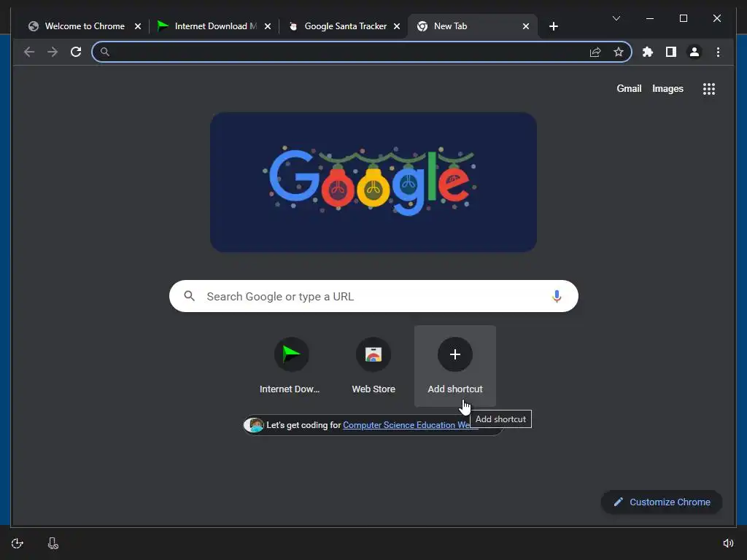The image size is (747, 560).
Task: Open Chrome's three-dot menu
Action: point(718,52)
